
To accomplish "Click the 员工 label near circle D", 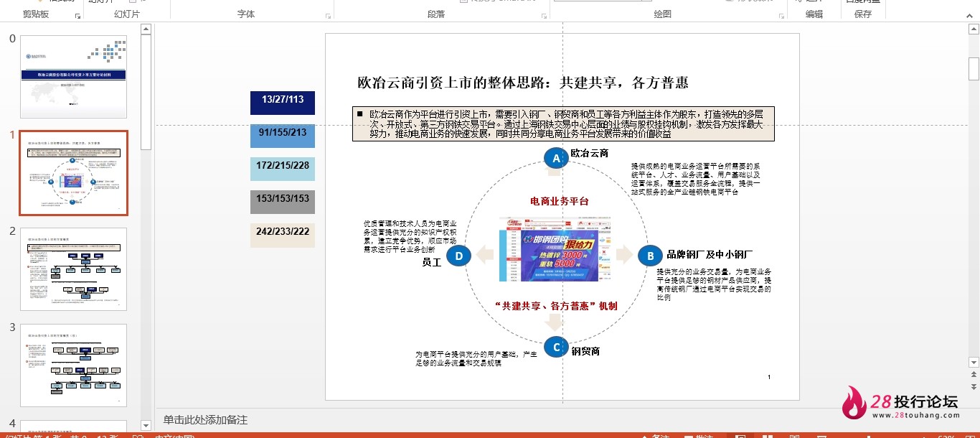I will pos(431,262).
